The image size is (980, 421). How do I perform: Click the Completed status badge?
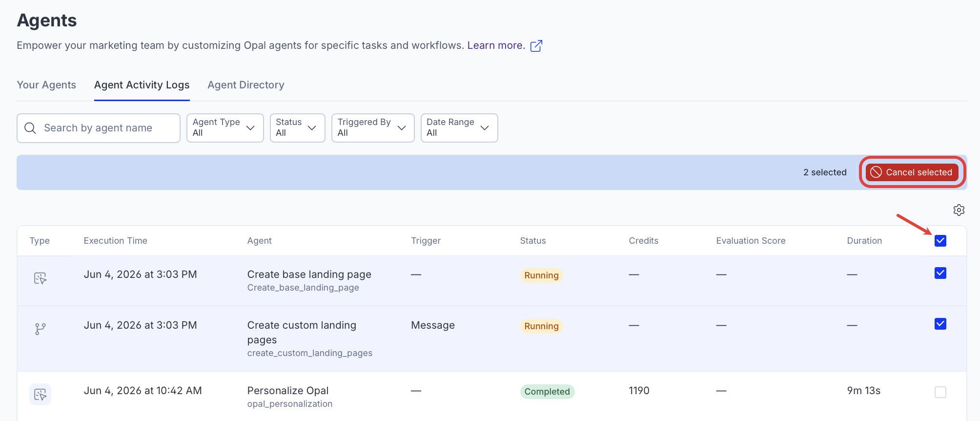click(x=547, y=392)
